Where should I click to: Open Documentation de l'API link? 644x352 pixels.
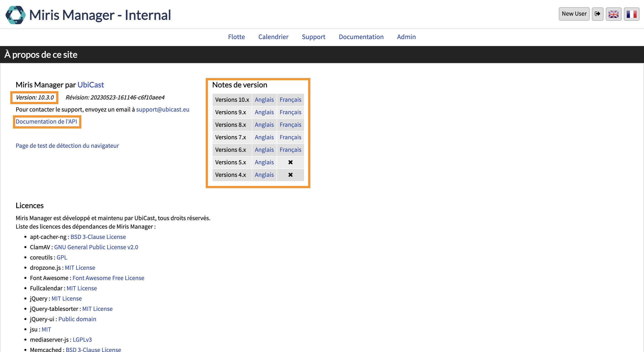[x=46, y=122]
